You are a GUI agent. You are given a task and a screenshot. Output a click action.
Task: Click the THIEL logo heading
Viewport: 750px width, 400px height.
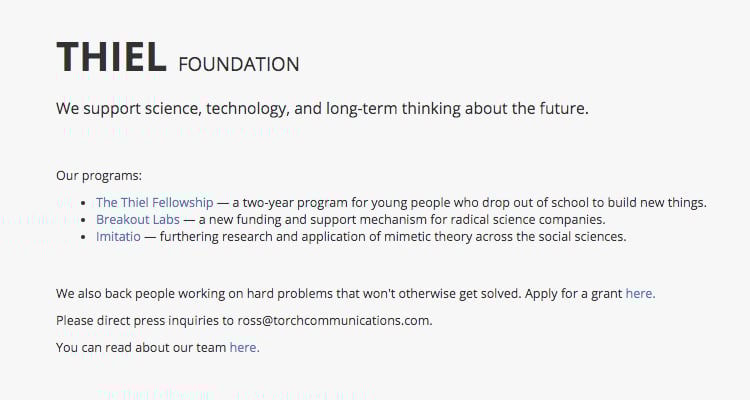point(111,58)
